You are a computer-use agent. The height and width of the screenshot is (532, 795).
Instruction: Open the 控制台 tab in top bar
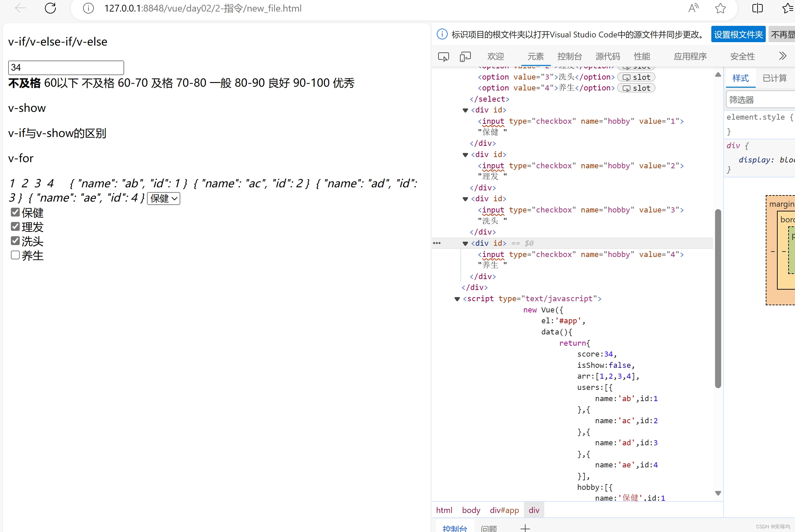point(569,56)
